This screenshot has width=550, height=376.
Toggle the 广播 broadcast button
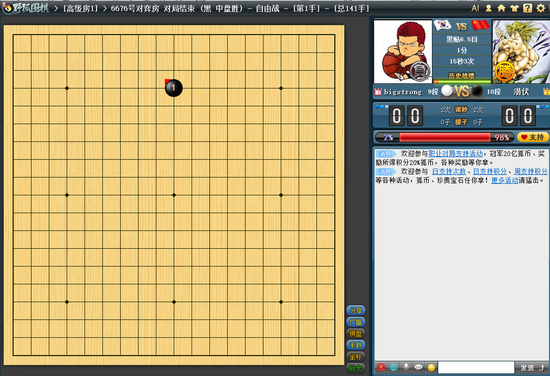(x=356, y=322)
